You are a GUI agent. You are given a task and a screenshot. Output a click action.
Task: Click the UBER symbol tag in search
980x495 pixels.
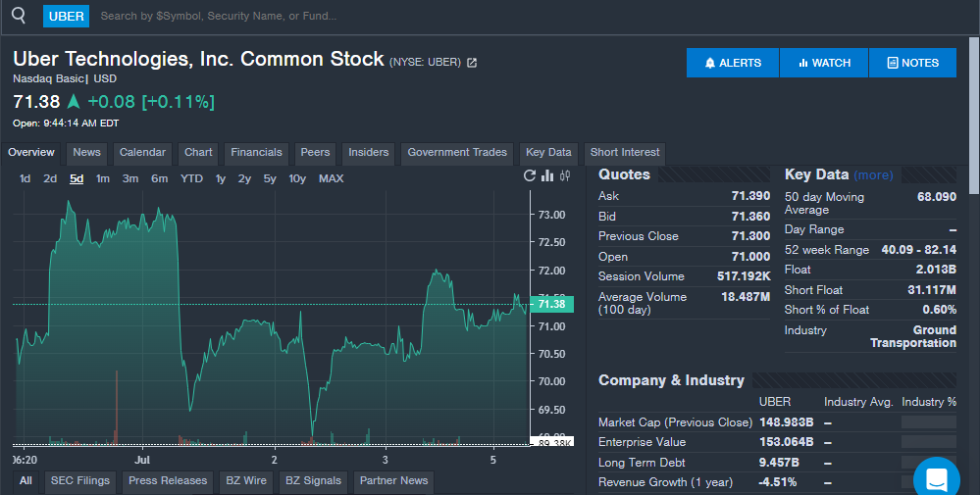point(67,17)
